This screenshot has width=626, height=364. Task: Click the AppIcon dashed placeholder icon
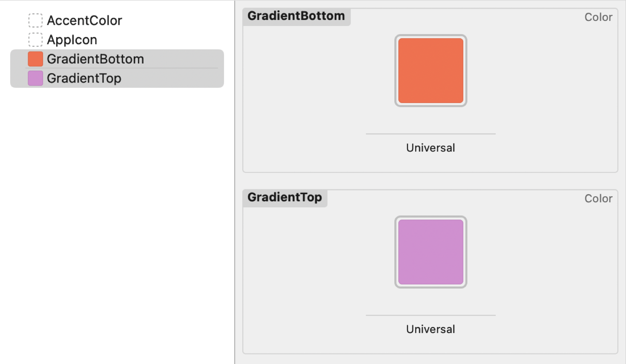point(36,39)
